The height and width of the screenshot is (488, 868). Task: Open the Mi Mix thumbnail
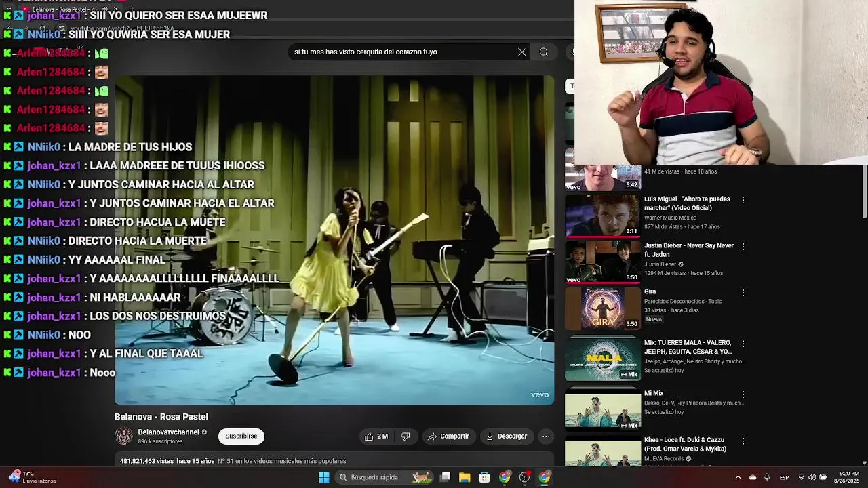click(x=603, y=409)
